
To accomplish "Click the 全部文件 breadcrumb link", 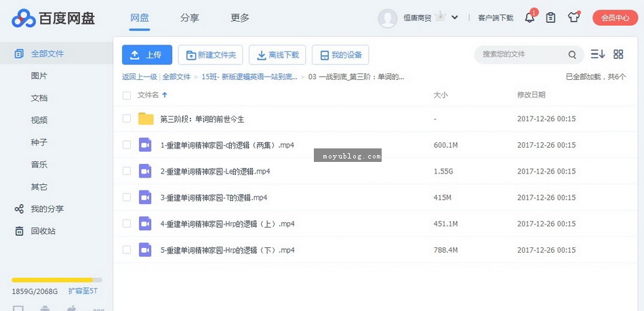I will pos(177,77).
